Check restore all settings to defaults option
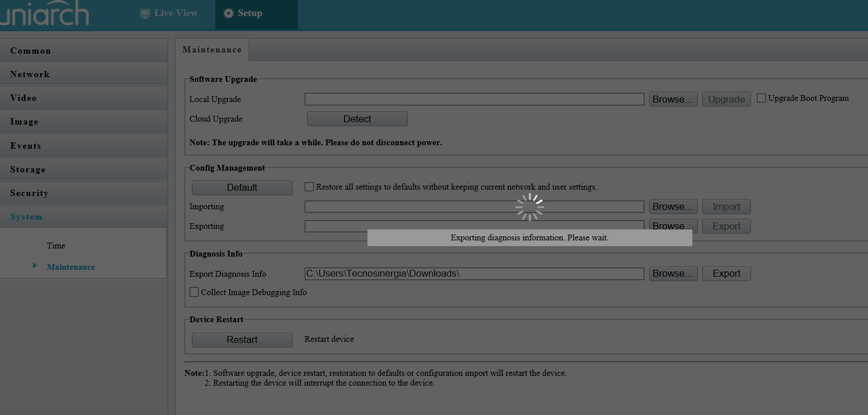The image size is (868, 415). (x=309, y=186)
